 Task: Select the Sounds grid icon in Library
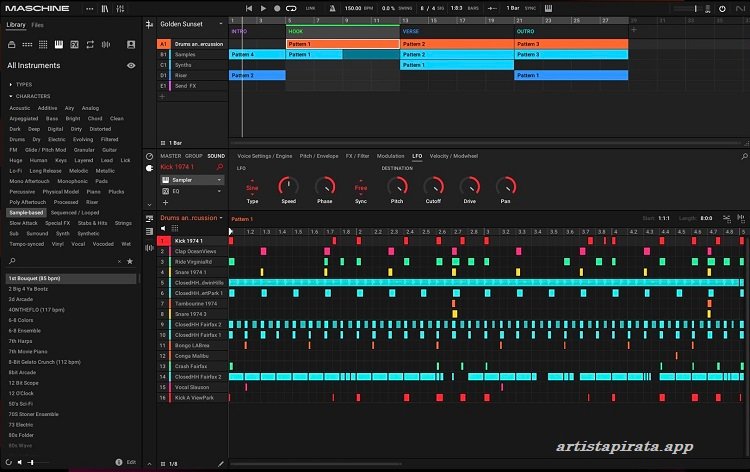tap(43, 44)
